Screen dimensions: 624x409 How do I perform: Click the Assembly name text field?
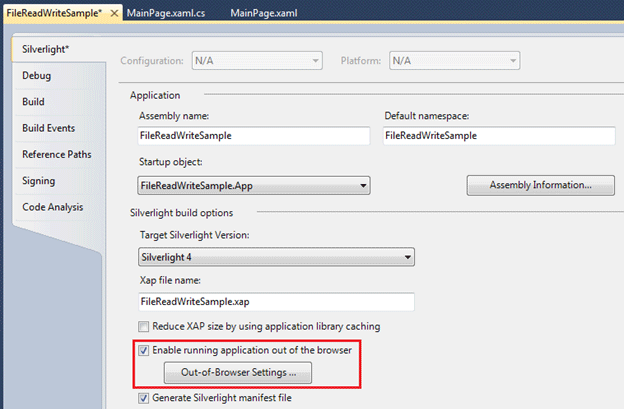click(x=254, y=134)
